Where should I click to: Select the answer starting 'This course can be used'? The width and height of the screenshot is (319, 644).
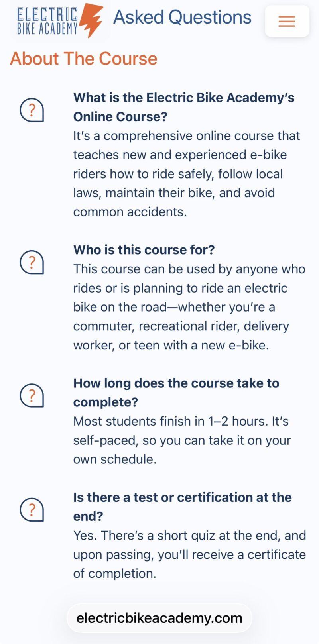pyautogui.click(x=189, y=307)
